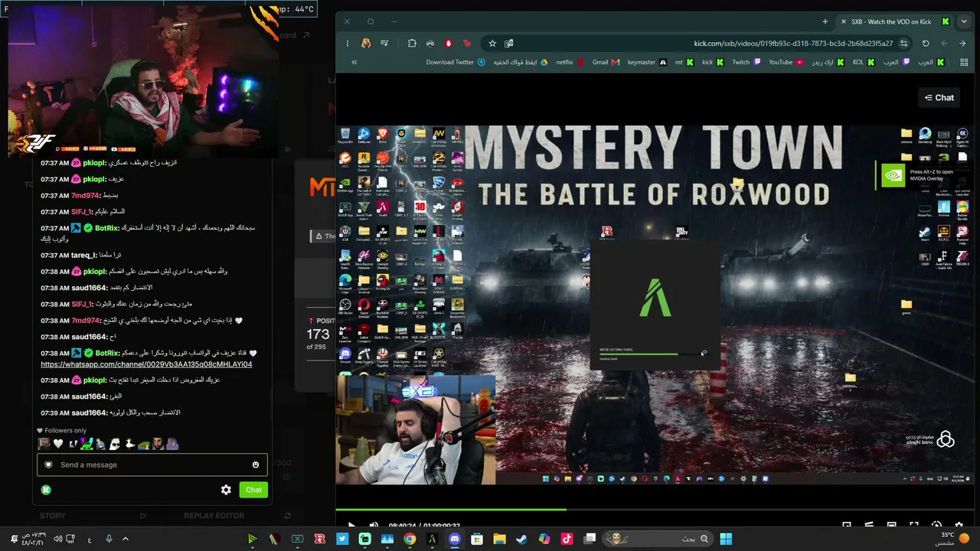Open Google Chrome from the taskbar
This screenshot has width=980, height=551.
(x=410, y=539)
